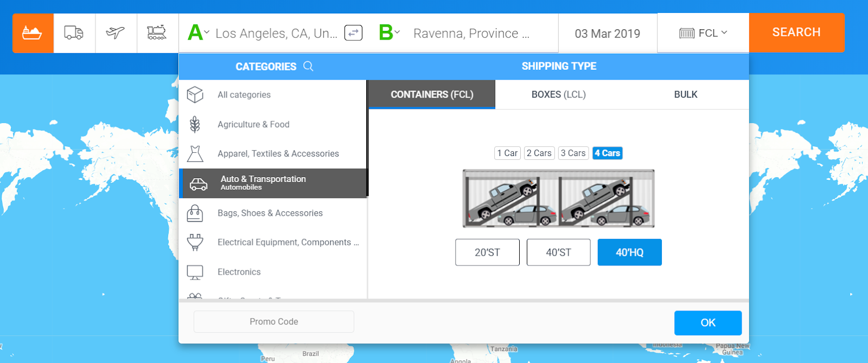The height and width of the screenshot is (363, 868).
Task: Choose 40'ST container size
Action: tap(558, 252)
